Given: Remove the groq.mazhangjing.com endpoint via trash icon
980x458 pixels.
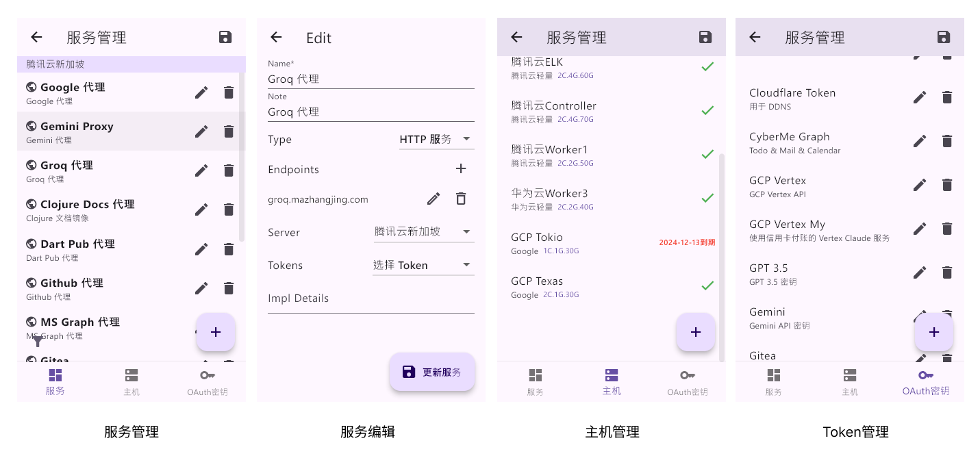Looking at the screenshot, I should (460, 199).
